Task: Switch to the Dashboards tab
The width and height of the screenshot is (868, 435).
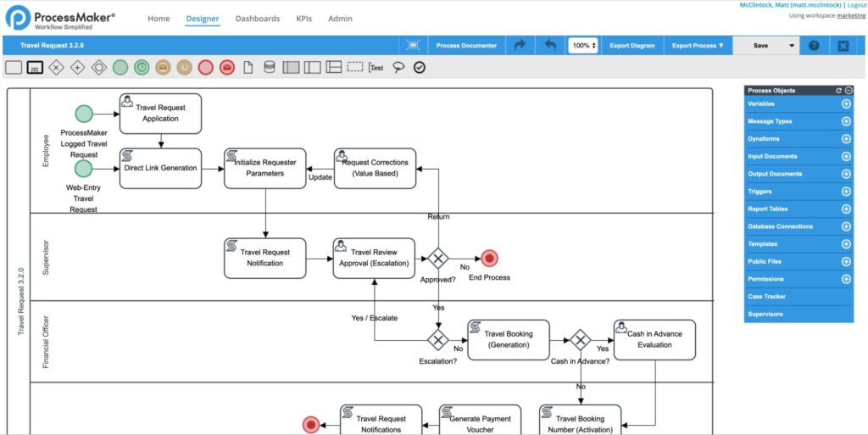Action: (x=258, y=19)
